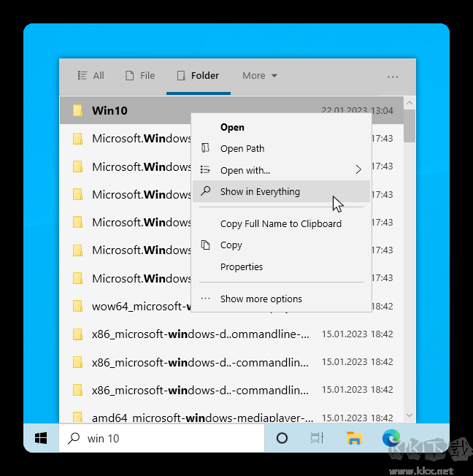
Task: Choose Open with... menu entry
Action: point(281,170)
